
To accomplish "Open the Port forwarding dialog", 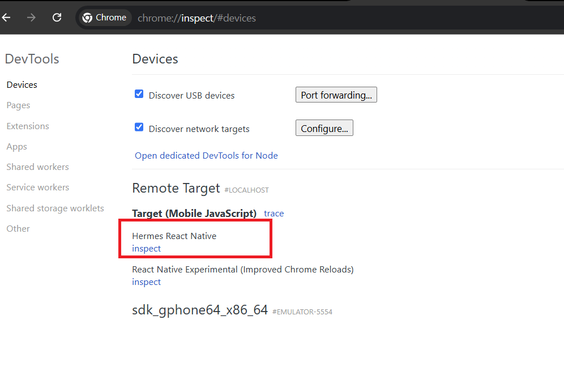I will tap(336, 95).
